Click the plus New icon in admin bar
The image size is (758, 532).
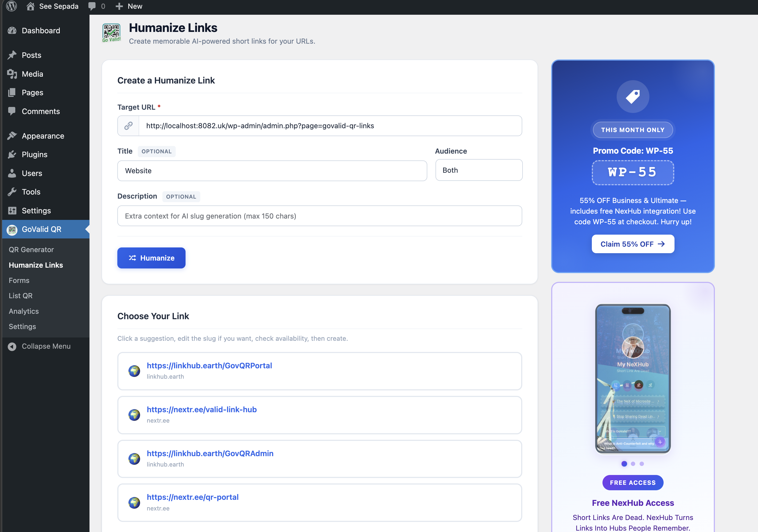119,6
